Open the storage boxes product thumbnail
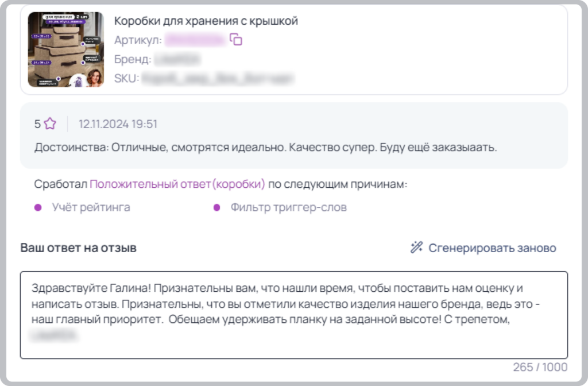This screenshot has width=588, height=386. point(65,49)
